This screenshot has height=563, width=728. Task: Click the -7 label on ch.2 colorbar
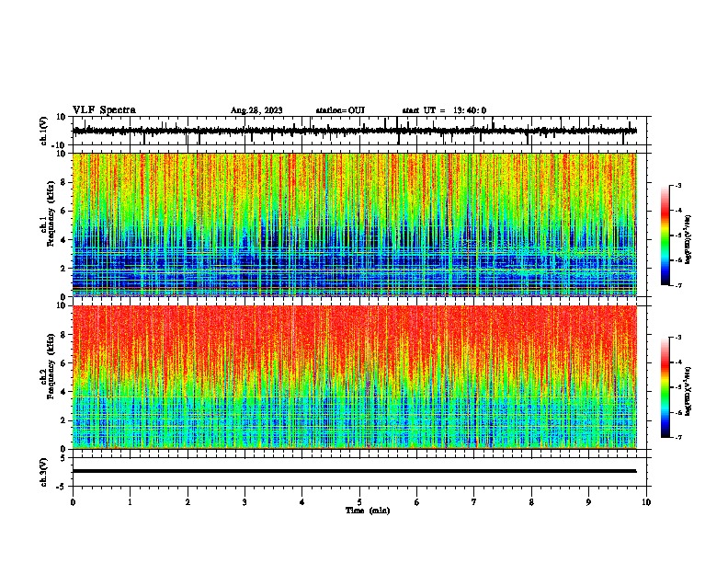(x=677, y=437)
